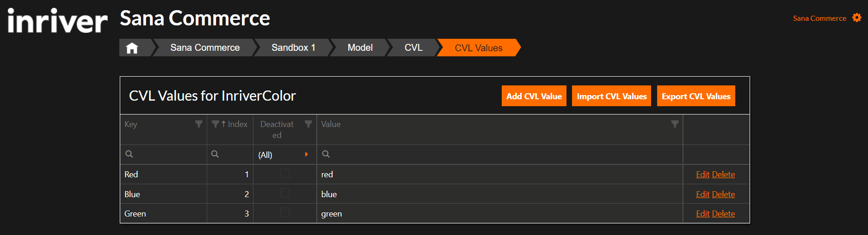Viewport: 868px width, 235px height.
Task: Focus the Key filter input field
Action: point(164,155)
